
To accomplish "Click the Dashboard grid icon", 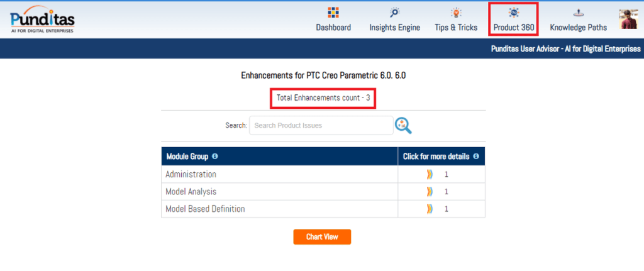I will coord(333,13).
